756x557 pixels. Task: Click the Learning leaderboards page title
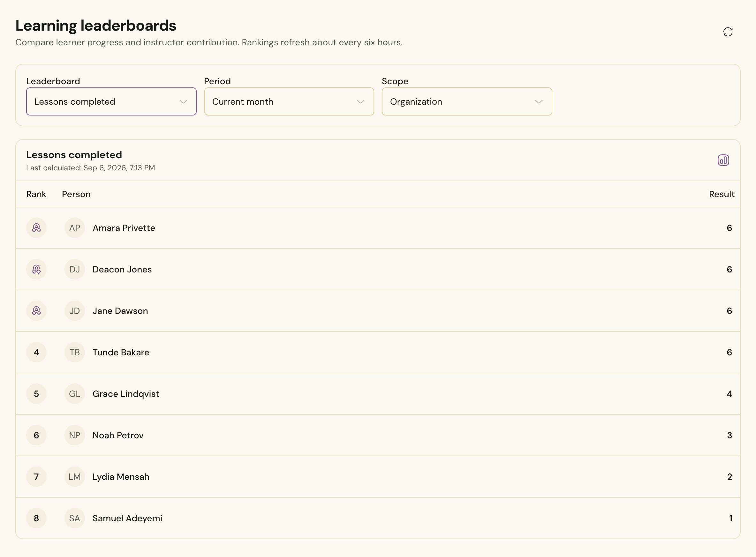96,26
